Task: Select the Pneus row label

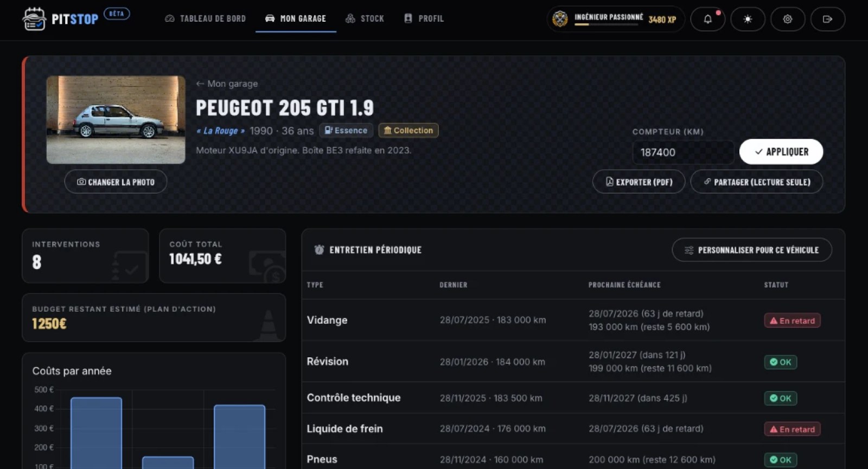Action: click(x=322, y=459)
